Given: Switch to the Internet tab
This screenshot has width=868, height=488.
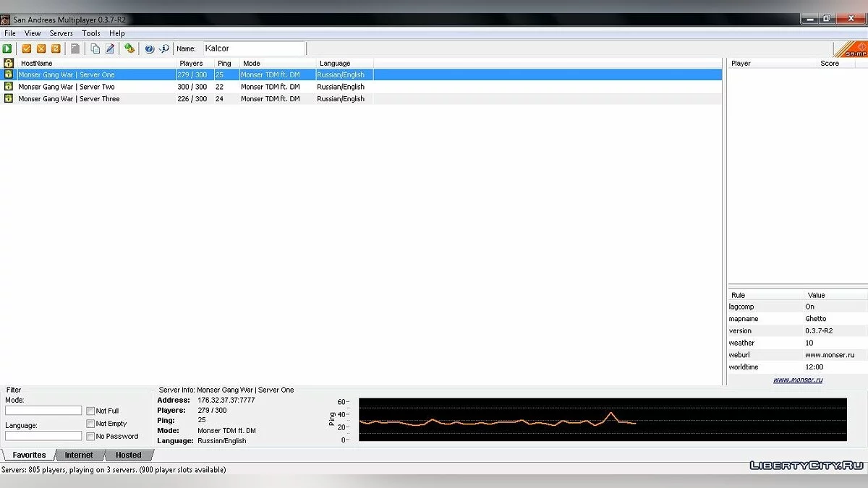Looking at the screenshot, I should [79, 455].
